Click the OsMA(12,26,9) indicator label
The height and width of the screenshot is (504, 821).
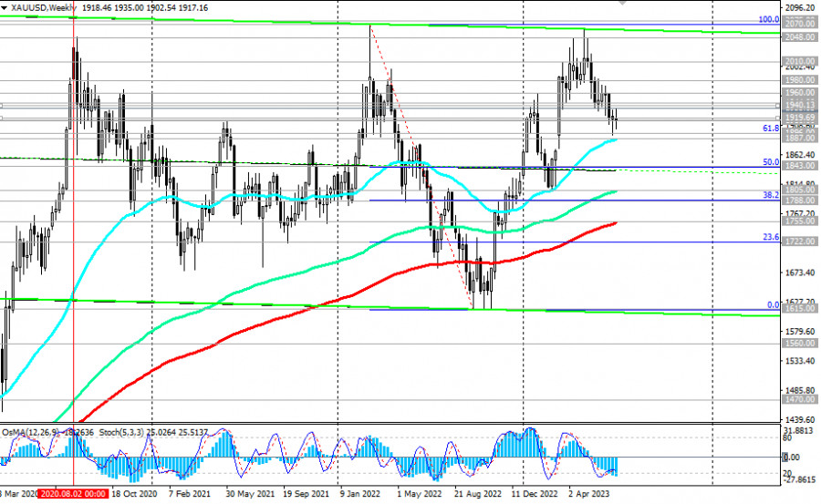coord(30,432)
